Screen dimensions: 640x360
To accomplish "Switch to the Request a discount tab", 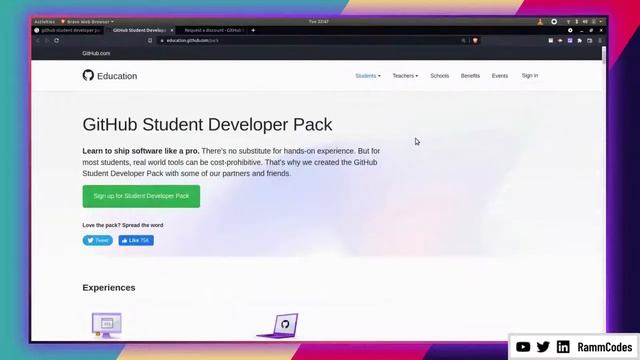I will [213, 30].
